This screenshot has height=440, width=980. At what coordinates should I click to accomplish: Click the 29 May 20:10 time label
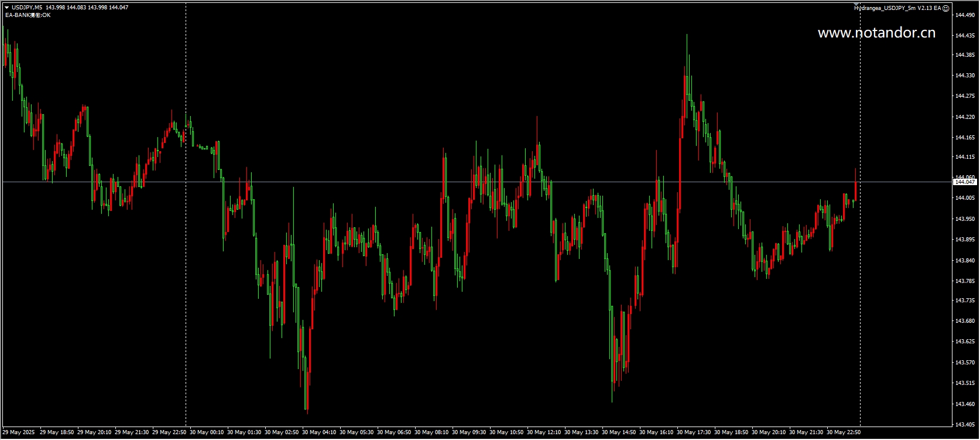tap(94, 432)
